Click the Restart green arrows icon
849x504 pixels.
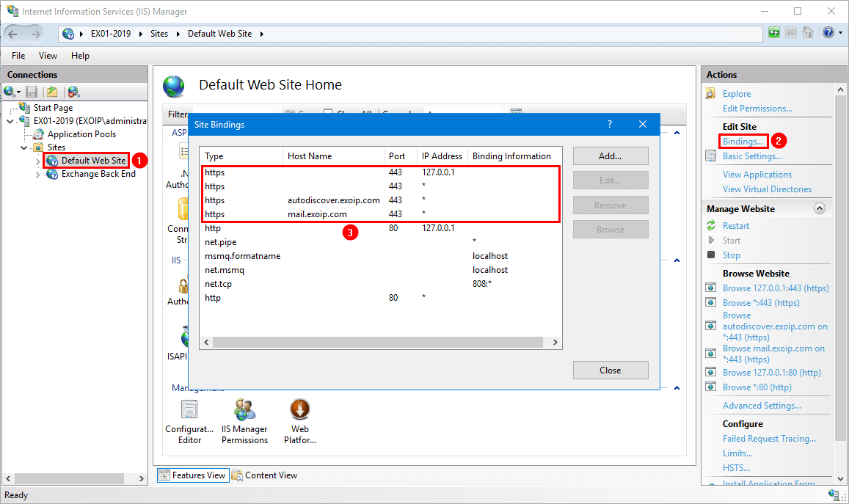pyautogui.click(x=711, y=226)
